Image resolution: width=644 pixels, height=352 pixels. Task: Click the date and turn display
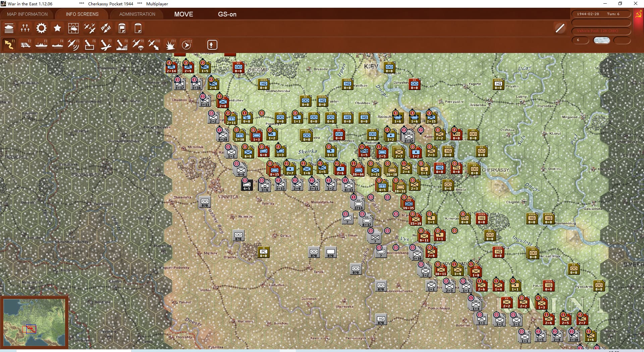point(601,14)
